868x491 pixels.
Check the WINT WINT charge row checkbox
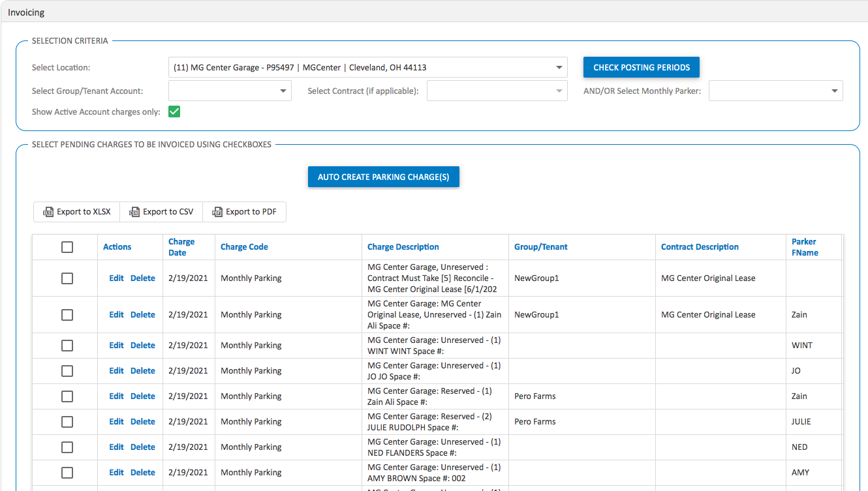(66, 345)
